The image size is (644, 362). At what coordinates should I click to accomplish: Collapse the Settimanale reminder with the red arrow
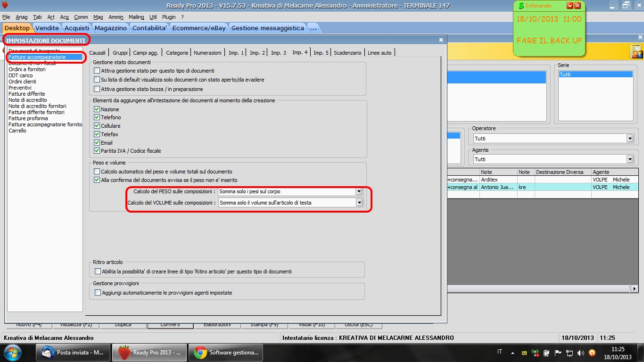pyautogui.click(x=570, y=6)
